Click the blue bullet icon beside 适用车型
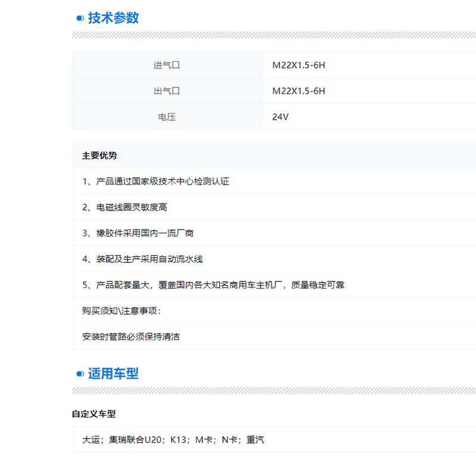 tap(80, 374)
